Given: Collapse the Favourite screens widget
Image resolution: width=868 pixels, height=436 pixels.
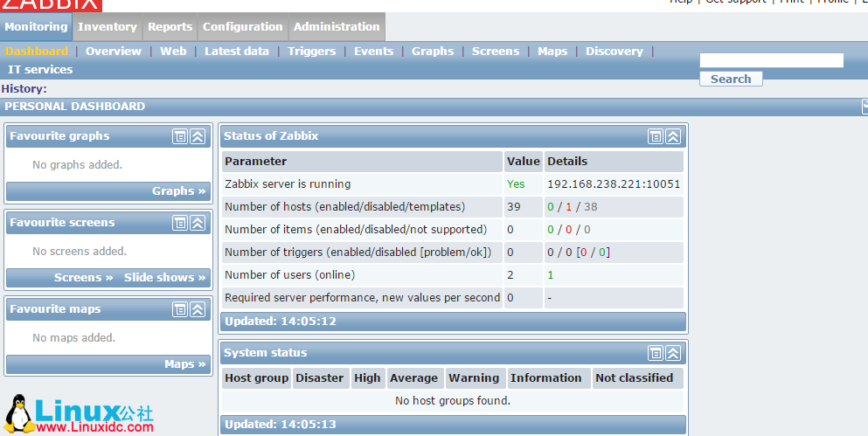Looking at the screenshot, I should tap(198, 223).
